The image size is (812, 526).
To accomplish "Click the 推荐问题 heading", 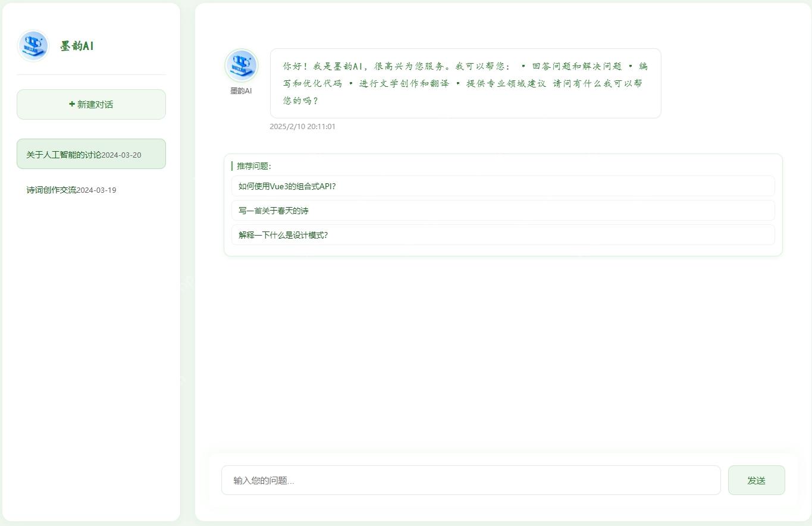I will click(253, 166).
